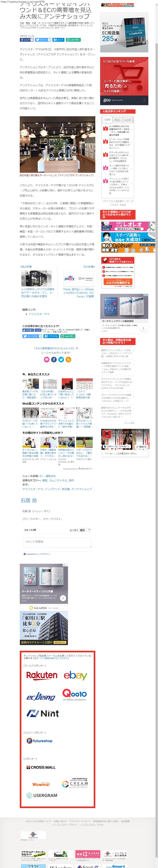Open the 売れるネットショップ開業・運営 banner
Viewport: 158px width, 868px height.
point(128,248)
